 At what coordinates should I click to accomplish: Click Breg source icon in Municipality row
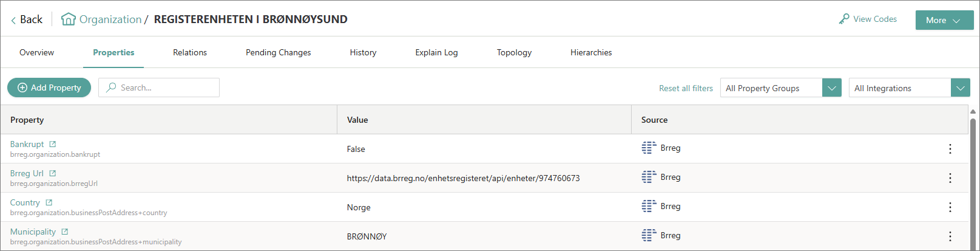[649, 235]
